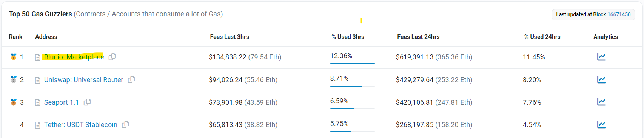Click the Fees Last 3hrs column header

pos(230,37)
